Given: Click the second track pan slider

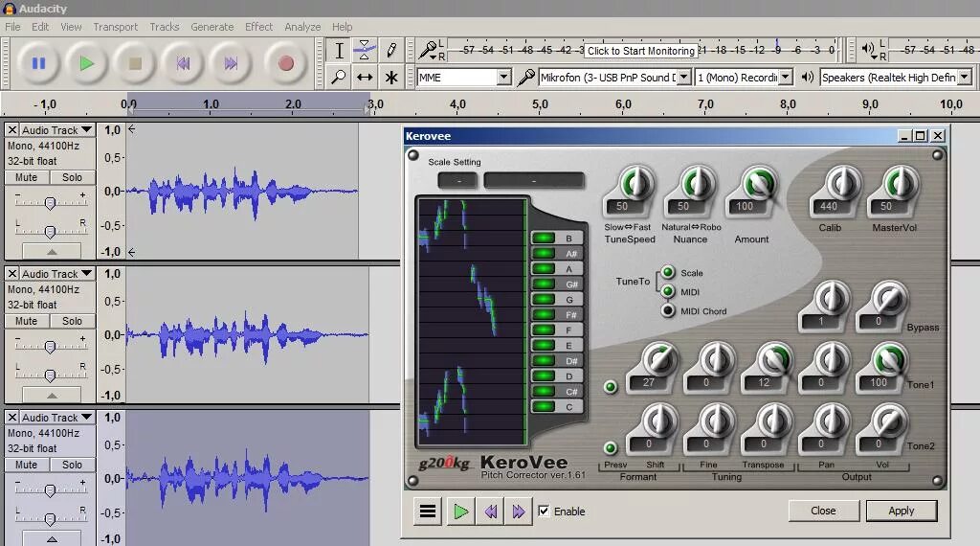Looking at the screenshot, I should click(x=50, y=375).
